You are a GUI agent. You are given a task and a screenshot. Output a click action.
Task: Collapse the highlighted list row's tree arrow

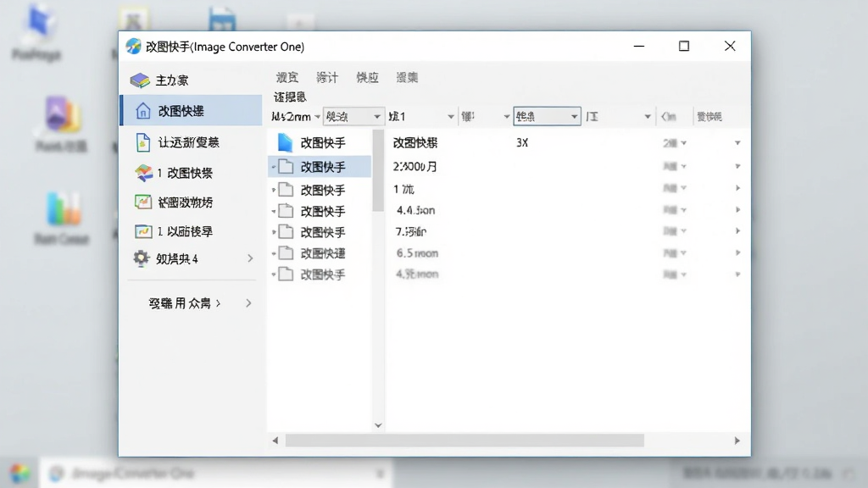pos(274,167)
